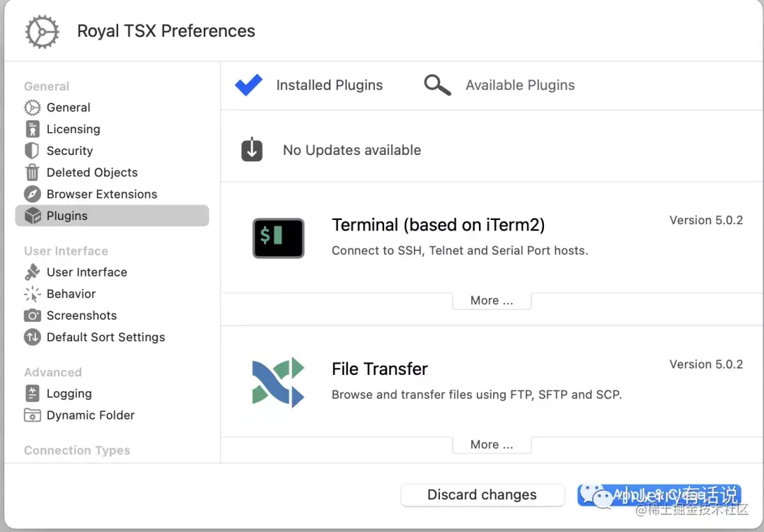This screenshot has height=532, width=764.
Task: Click the Deleted Objects trash icon
Action: [32, 173]
